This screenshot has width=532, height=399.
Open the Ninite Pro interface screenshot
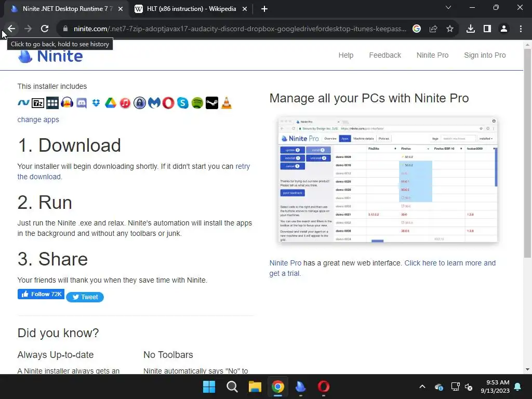click(x=388, y=179)
